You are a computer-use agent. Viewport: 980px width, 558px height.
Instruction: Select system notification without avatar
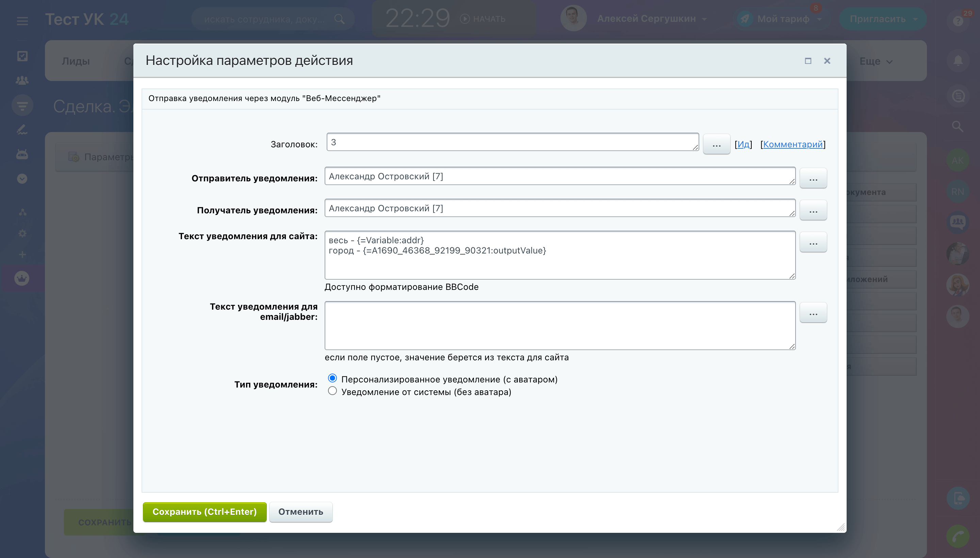pyautogui.click(x=332, y=391)
